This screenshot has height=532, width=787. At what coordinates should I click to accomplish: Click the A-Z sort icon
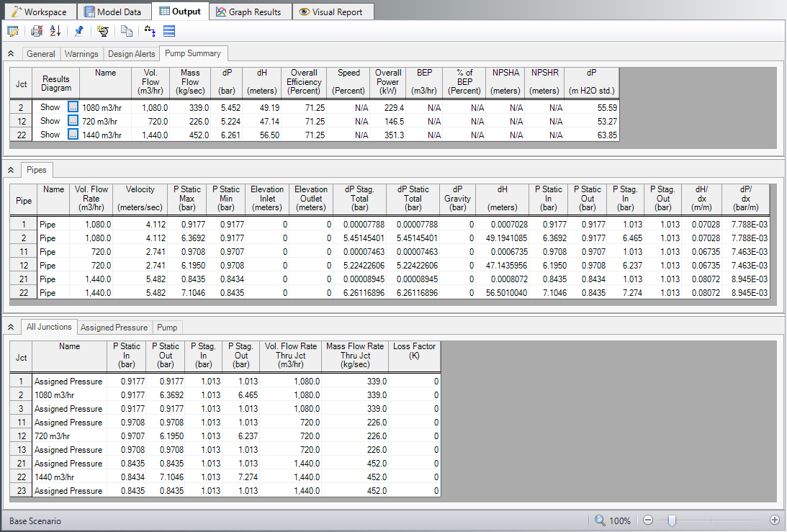coord(55,31)
